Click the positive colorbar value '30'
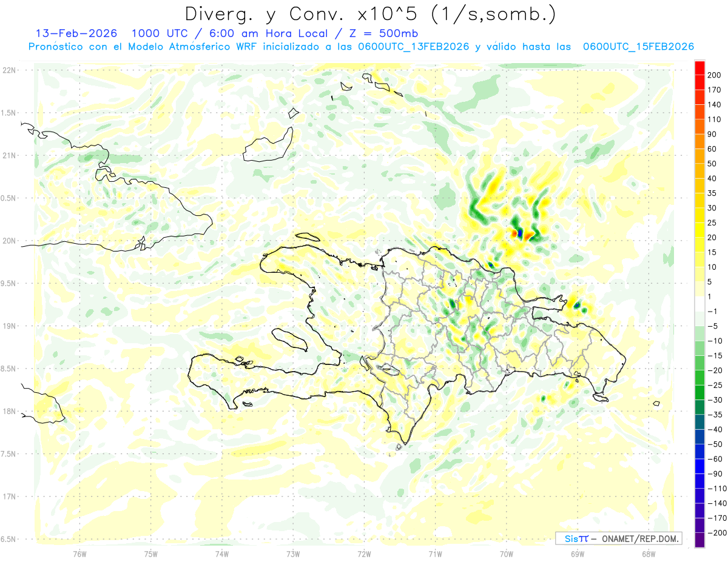Viewport: 728px width, 562px height. pyautogui.click(x=713, y=209)
